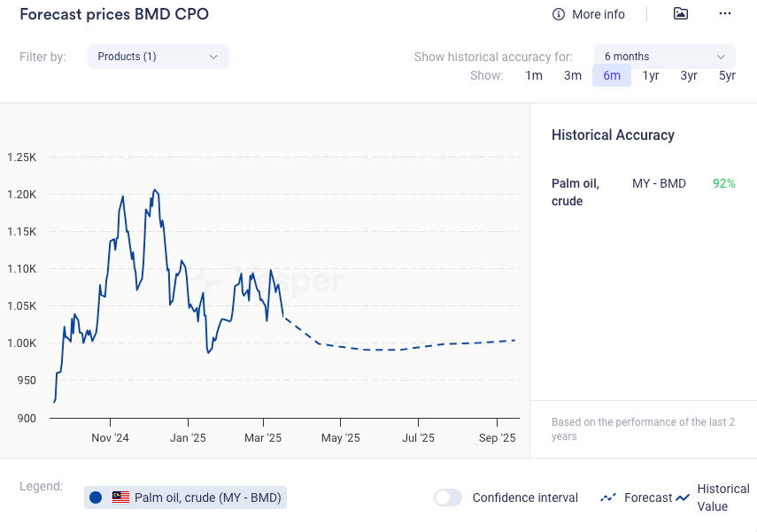This screenshot has height=532, width=757.
Task: Show the 5yr time range
Action: click(727, 75)
